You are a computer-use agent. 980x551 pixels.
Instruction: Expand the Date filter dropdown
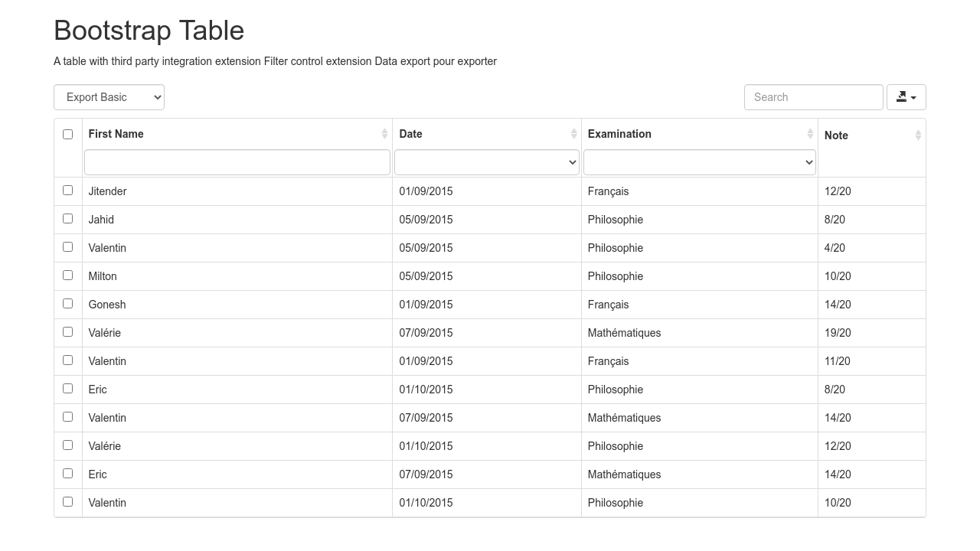pos(486,162)
